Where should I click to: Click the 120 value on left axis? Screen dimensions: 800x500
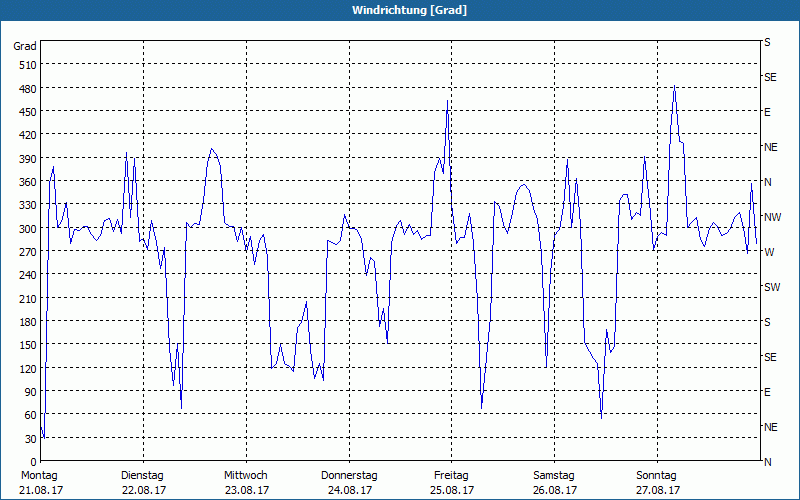(28, 369)
